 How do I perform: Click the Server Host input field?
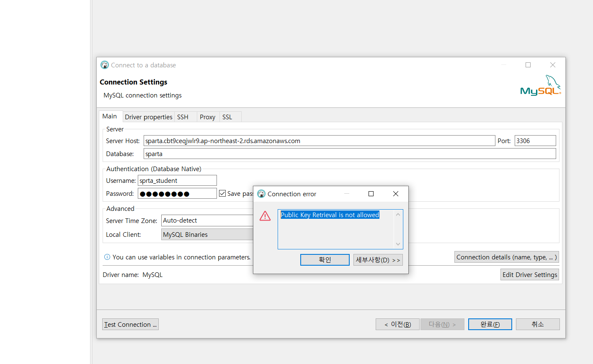[x=320, y=141]
